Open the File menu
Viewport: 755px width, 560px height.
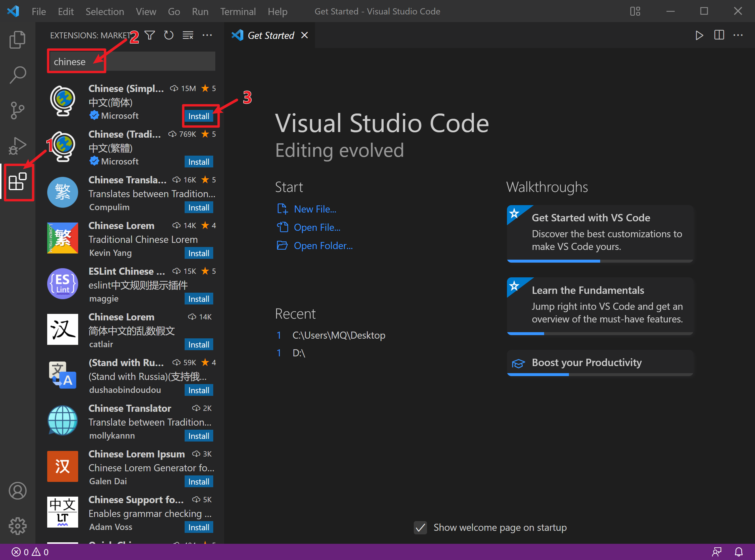click(39, 11)
